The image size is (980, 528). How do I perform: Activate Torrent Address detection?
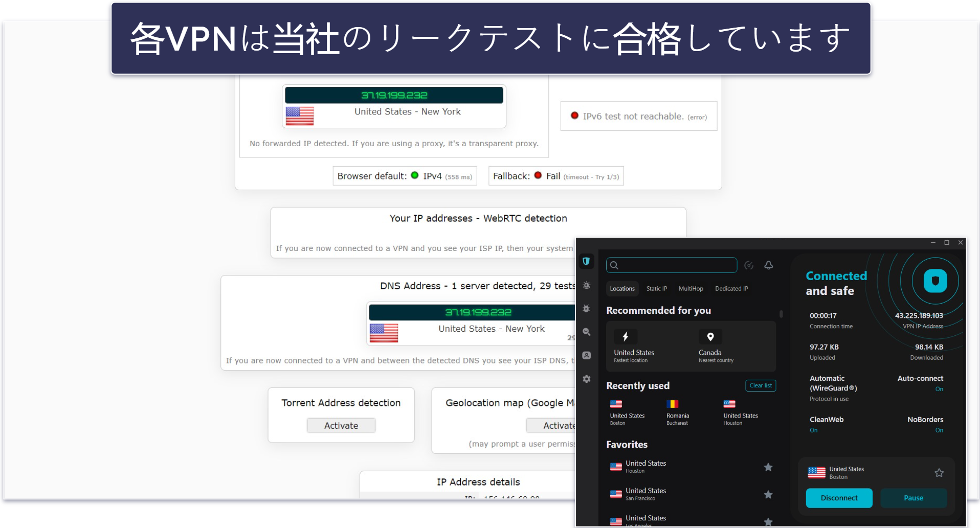click(x=341, y=425)
